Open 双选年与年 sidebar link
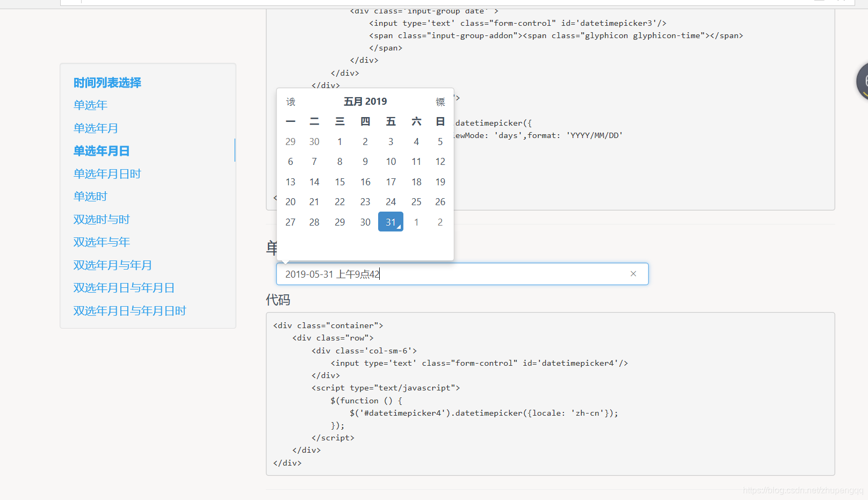The image size is (868, 500). (x=102, y=242)
